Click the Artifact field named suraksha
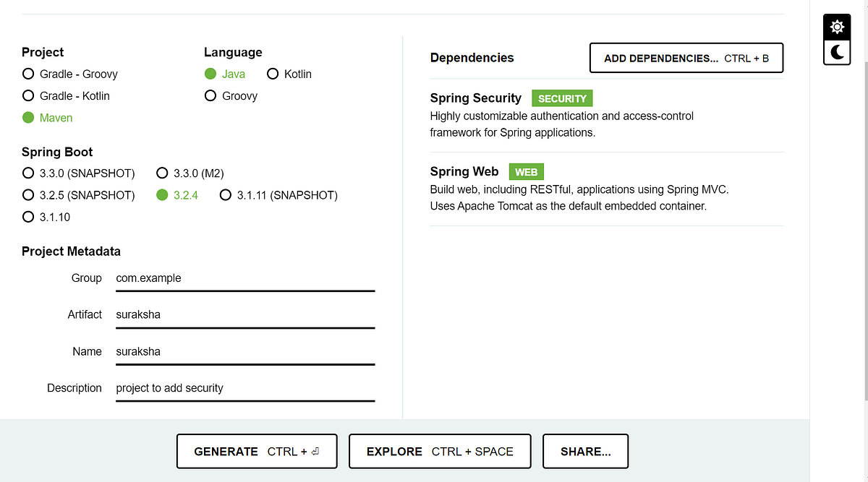The image size is (868, 482). 245,315
